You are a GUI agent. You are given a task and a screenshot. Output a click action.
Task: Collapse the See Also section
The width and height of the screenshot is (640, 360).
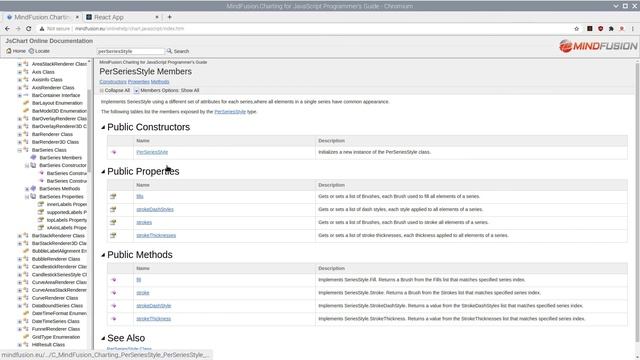click(x=103, y=338)
